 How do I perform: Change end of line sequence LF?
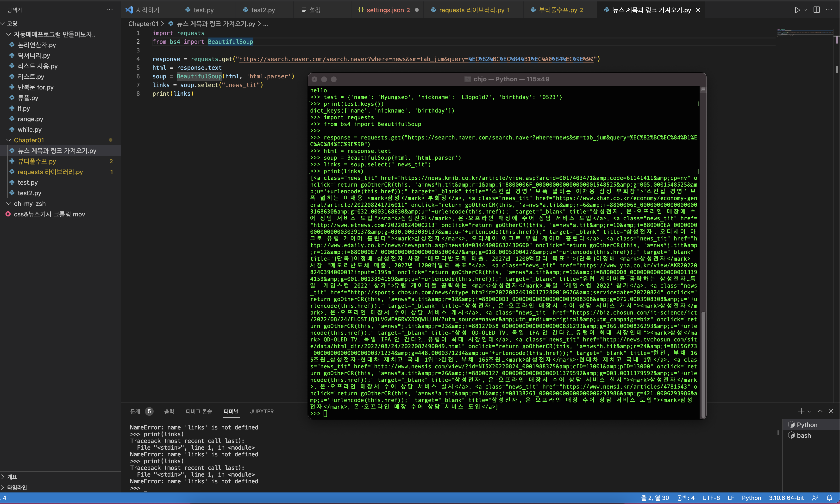point(731,498)
